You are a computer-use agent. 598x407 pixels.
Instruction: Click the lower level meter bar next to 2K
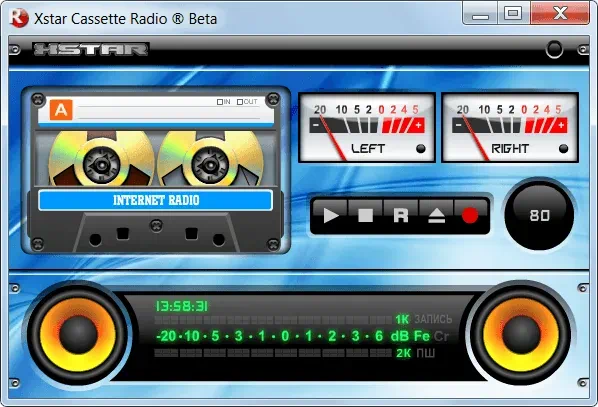point(273,353)
